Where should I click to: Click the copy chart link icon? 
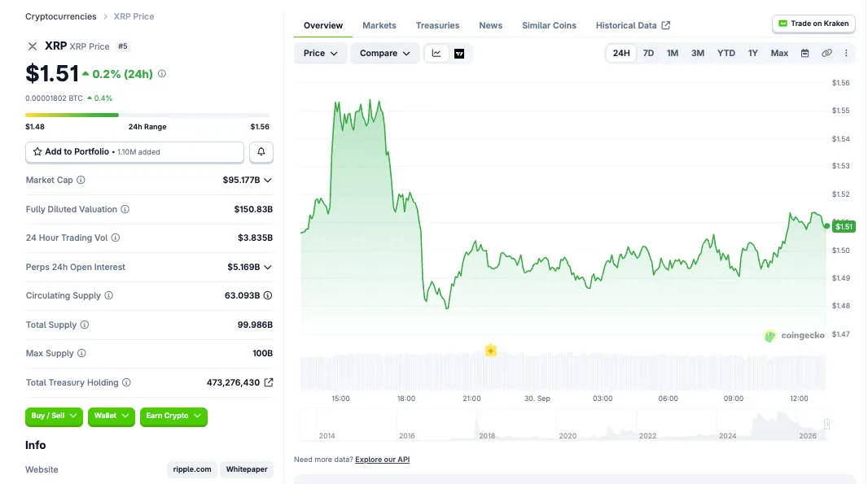tap(826, 53)
